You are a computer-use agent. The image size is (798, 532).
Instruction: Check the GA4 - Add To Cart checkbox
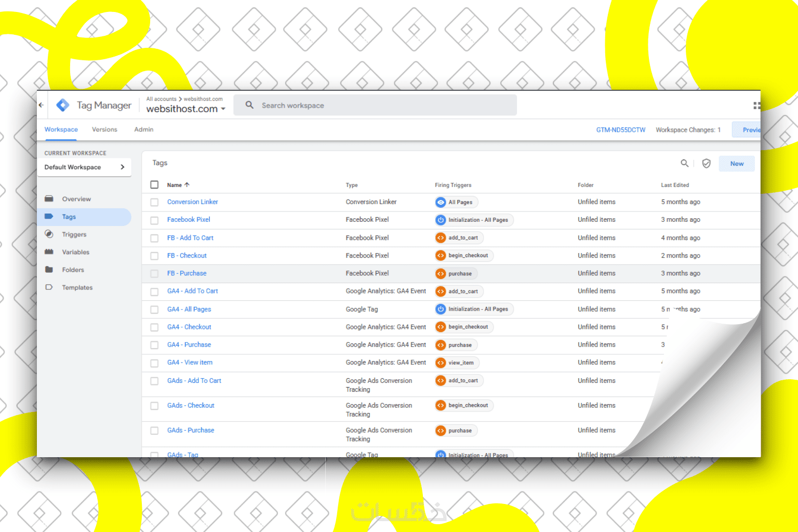(154, 291)
